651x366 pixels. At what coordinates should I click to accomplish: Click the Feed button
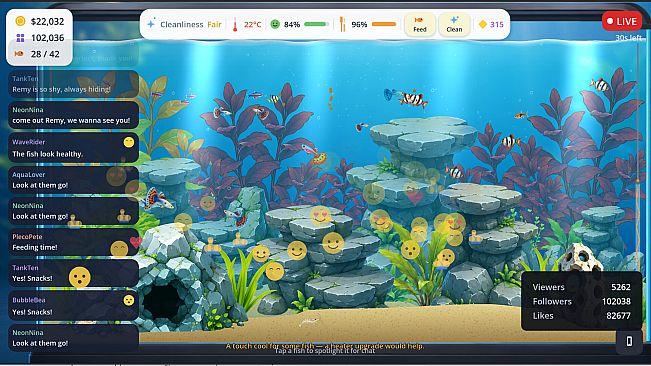420,24
